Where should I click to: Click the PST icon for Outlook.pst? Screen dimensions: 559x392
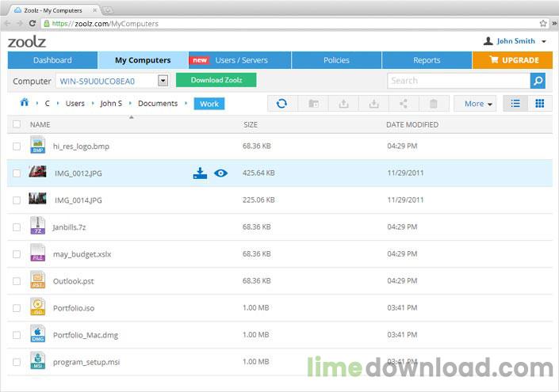[x=38, y=280]
